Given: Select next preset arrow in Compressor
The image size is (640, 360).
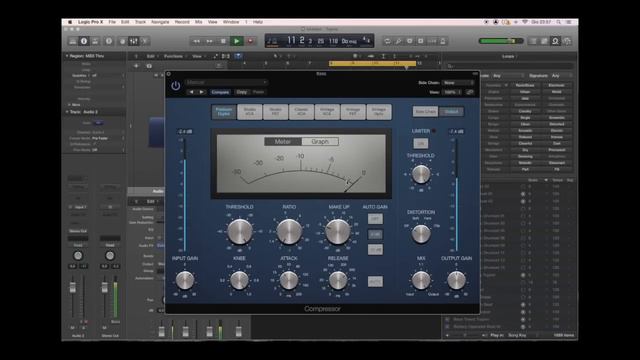Looking at the screenshot, I should (x=201, y=92).
